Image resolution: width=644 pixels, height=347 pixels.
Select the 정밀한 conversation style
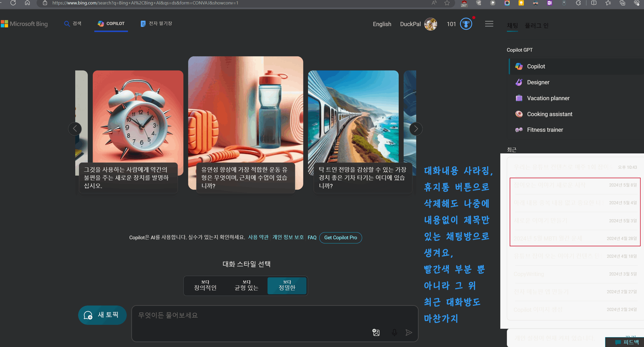(287, 286)
